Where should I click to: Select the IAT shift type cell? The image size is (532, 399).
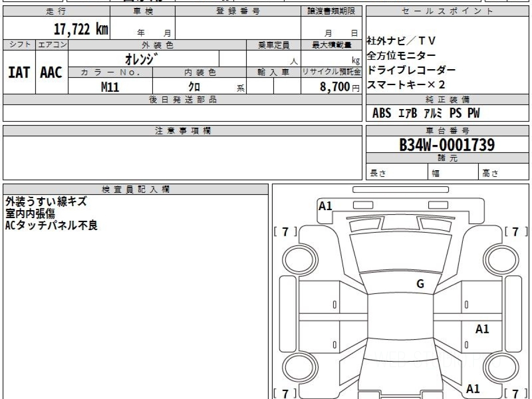click(x=19, y=72)
